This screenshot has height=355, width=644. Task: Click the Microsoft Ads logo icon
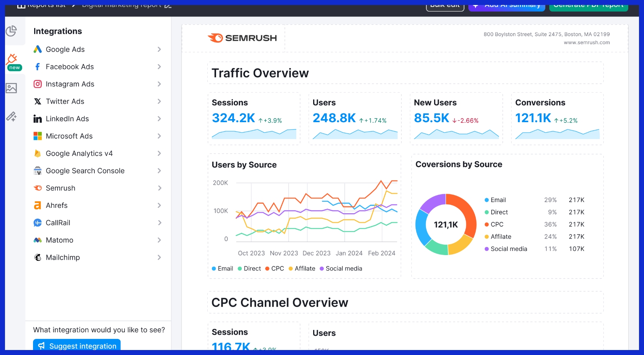38,136
